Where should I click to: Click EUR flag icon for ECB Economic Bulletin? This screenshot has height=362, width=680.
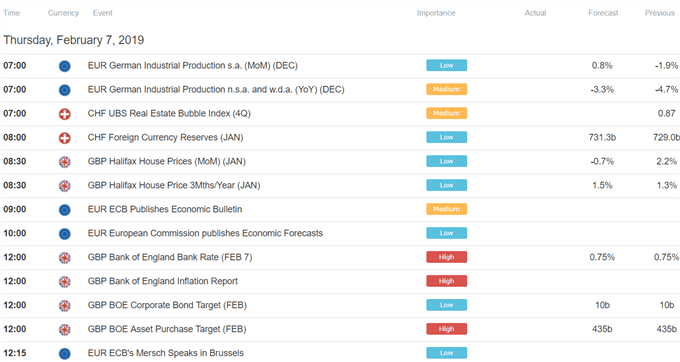point(65,210)
